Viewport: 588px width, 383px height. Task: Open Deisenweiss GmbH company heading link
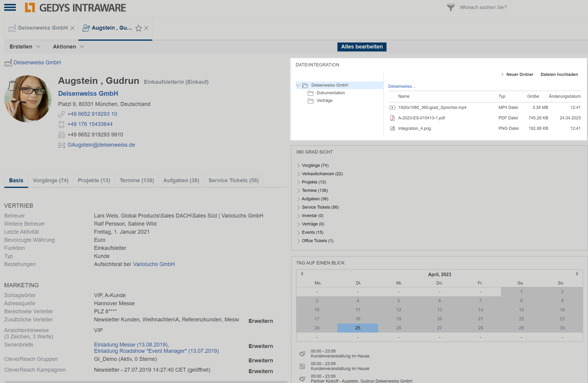88,94
